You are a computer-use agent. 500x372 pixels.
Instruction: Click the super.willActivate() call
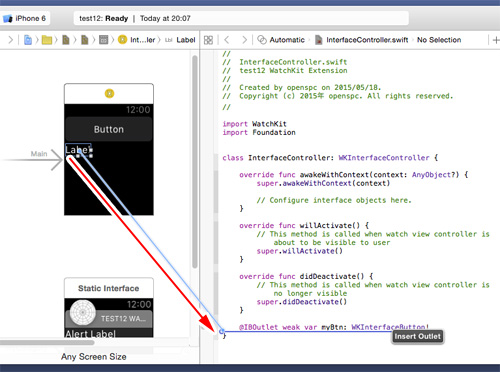point(300,251)
